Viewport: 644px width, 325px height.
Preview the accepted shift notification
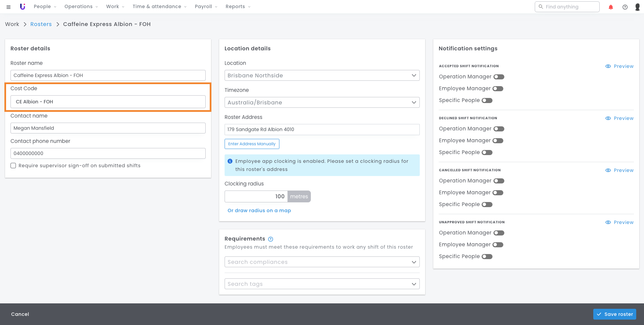[x=619, y=66]
